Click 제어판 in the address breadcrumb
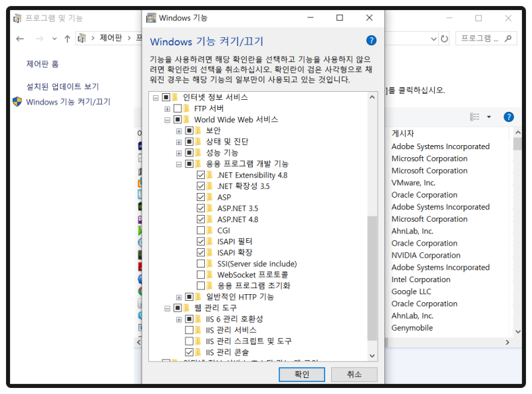 point(110,38)
